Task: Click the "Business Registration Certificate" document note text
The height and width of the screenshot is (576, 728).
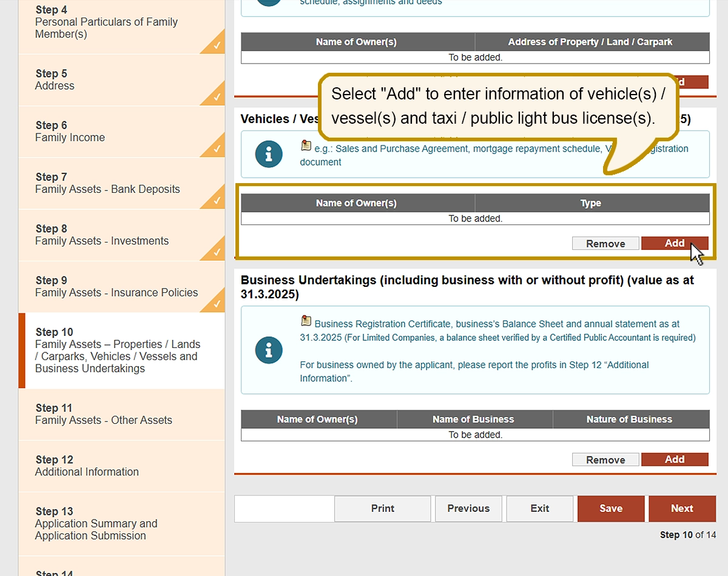Action: [x=497, y=330]
